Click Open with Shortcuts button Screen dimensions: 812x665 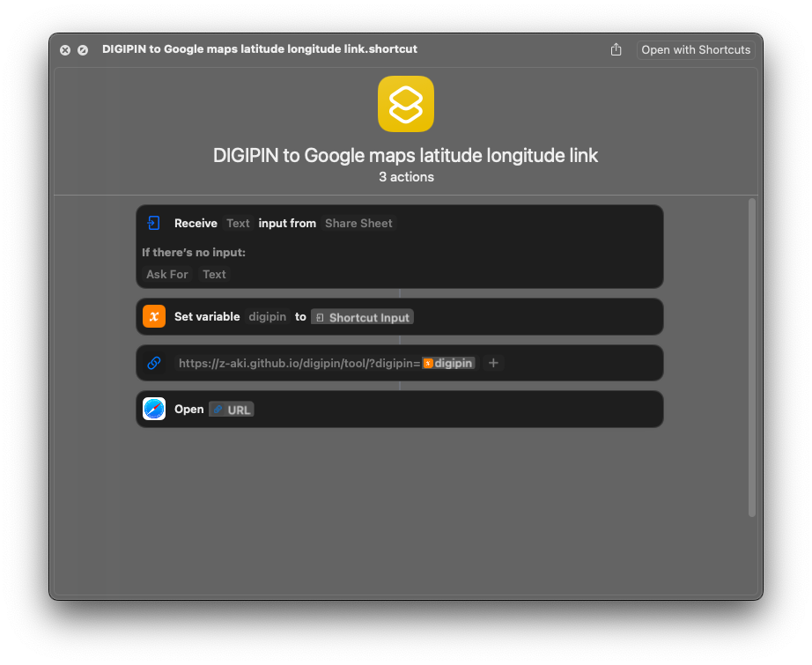[696, 49]
